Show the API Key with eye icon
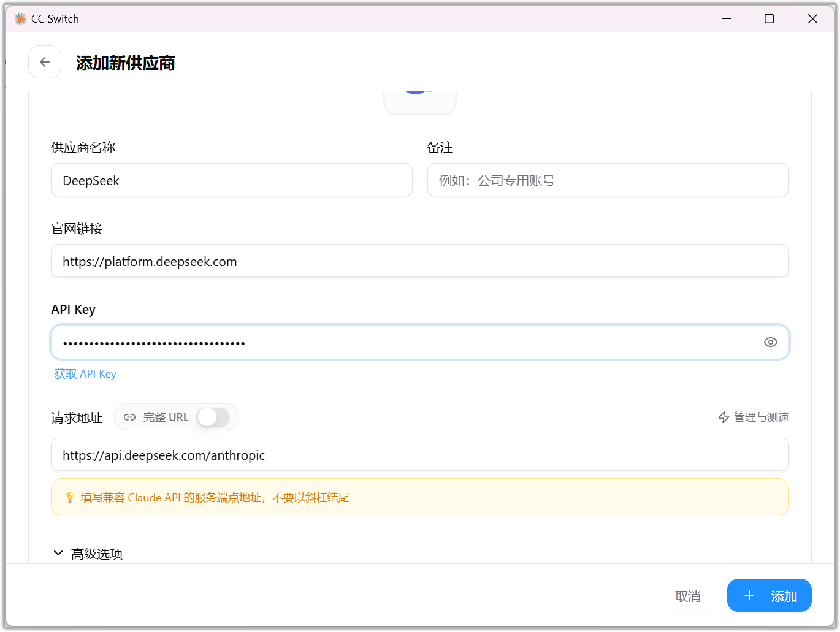This screenshot has width=840, height=632. (770, 342)
